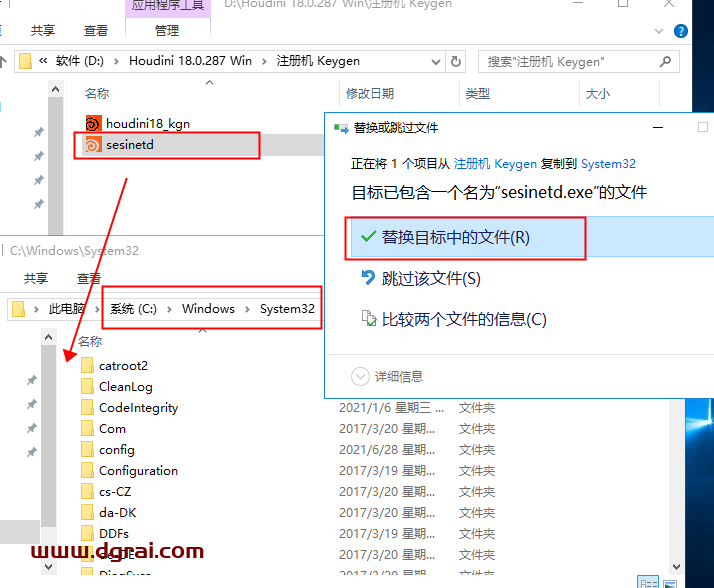Minimize the replace or skip dialog
The width and height of the screenshot is (714, 588).
click(x=658, y=128)
